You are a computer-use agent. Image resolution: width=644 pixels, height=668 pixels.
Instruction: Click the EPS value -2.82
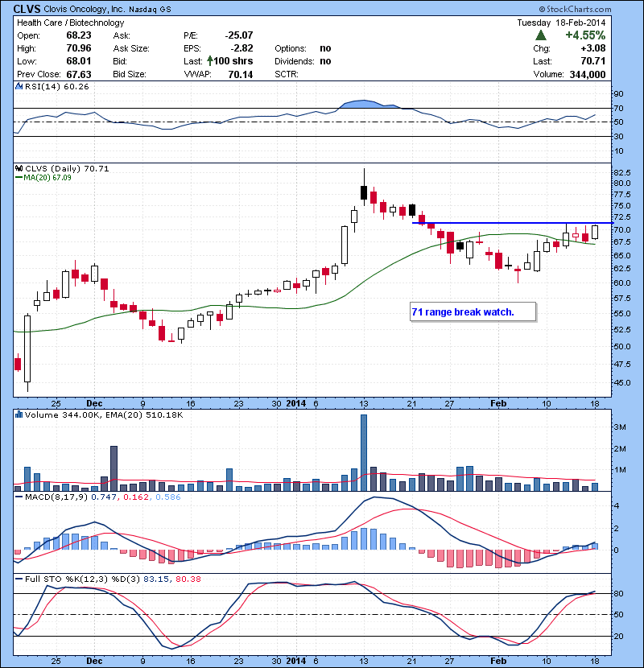click(x=242, y=48)
